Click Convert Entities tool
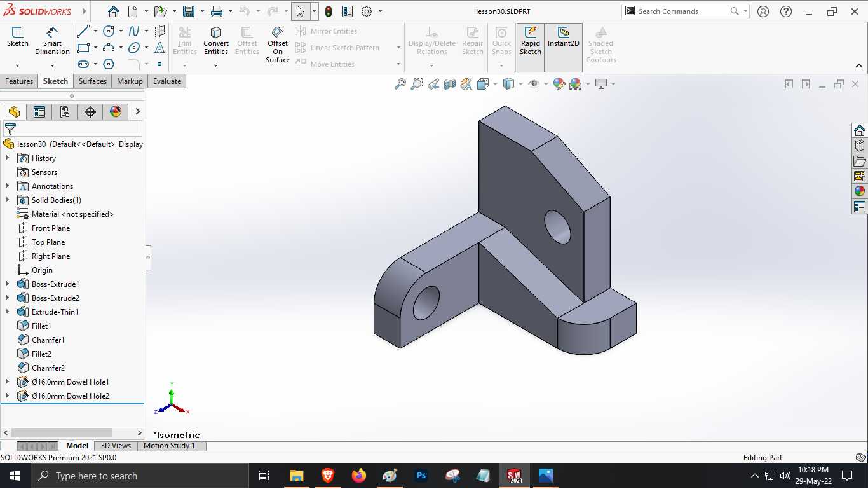Screen dimensions: 868x496 216,41
